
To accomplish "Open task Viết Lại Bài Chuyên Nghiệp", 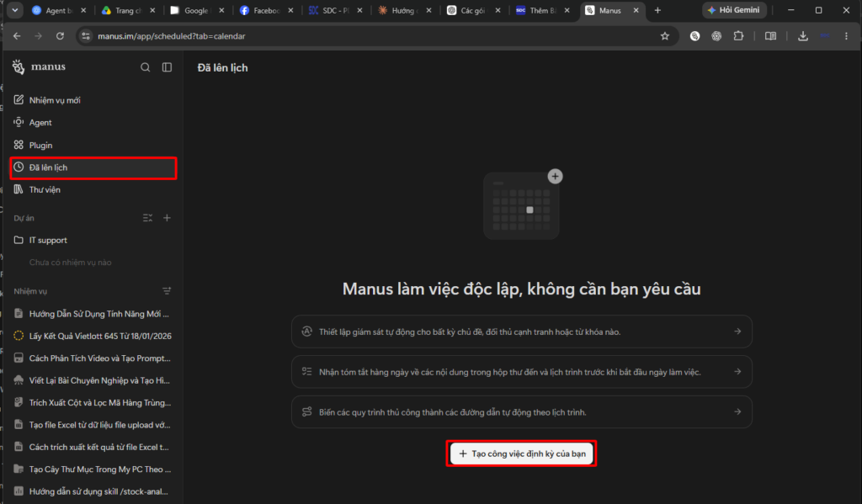I will click(x=93, y=380).
